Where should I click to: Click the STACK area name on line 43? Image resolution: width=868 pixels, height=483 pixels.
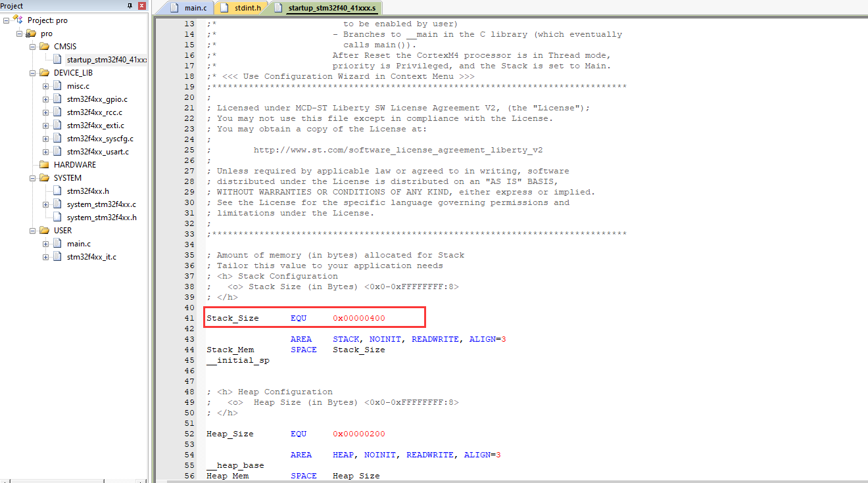click(346, 339)
